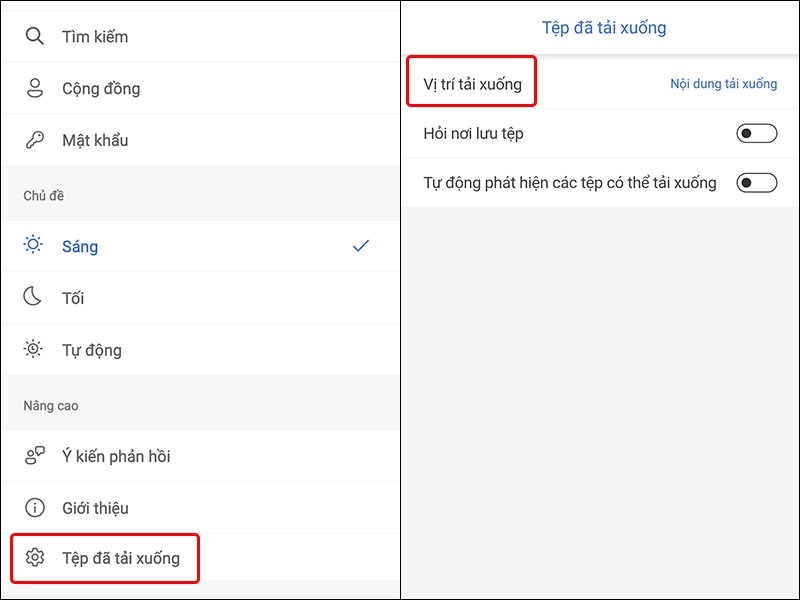Open the Nội dung tải xuống link

click(x=724, y=84)
